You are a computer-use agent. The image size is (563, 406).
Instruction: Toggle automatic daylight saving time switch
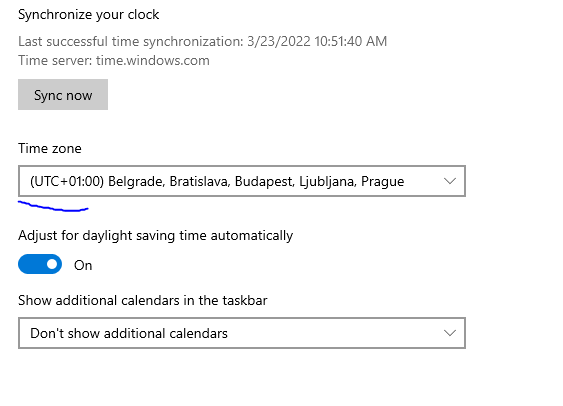[40, 264]
